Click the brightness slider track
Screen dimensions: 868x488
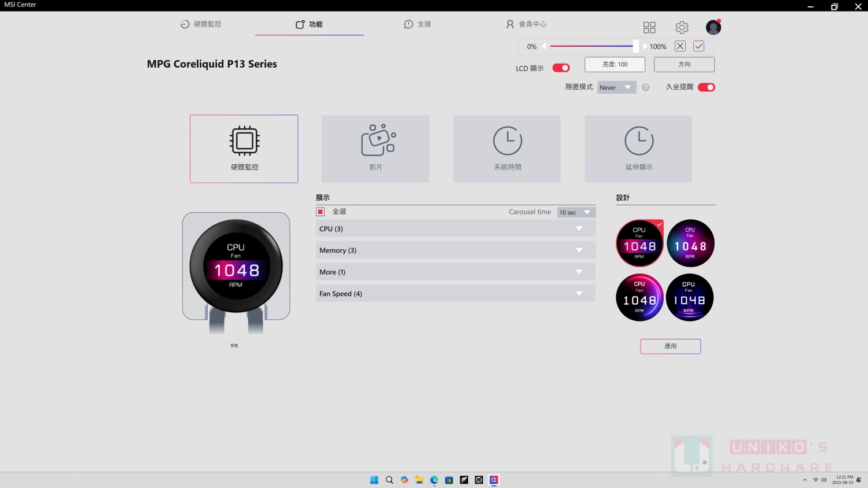pos(591,46)
